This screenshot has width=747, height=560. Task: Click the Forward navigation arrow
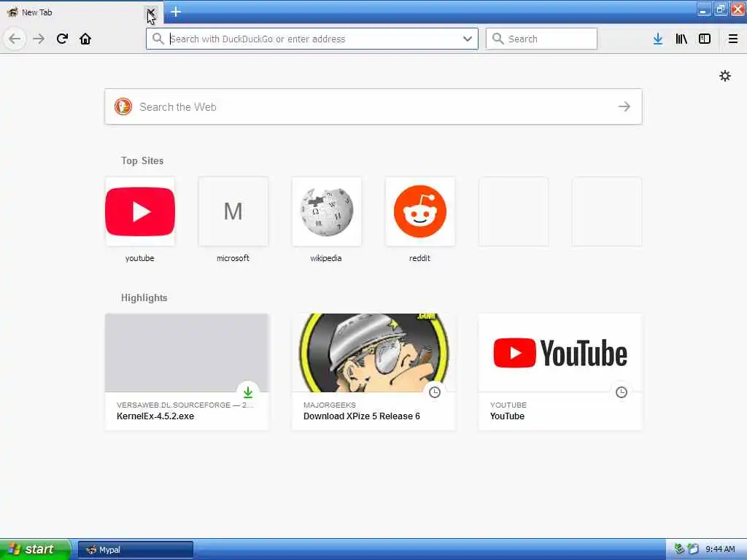39,39
